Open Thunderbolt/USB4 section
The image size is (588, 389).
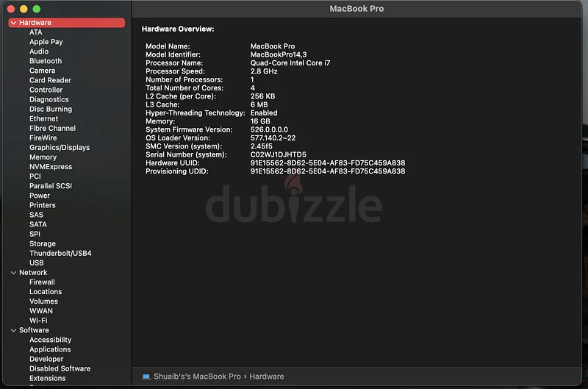pos(60,253)
